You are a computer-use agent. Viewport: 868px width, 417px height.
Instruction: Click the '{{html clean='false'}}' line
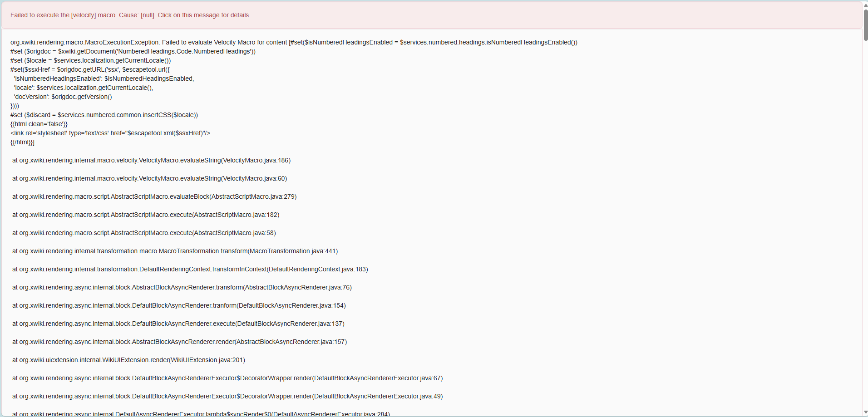(x=39, y=124)
